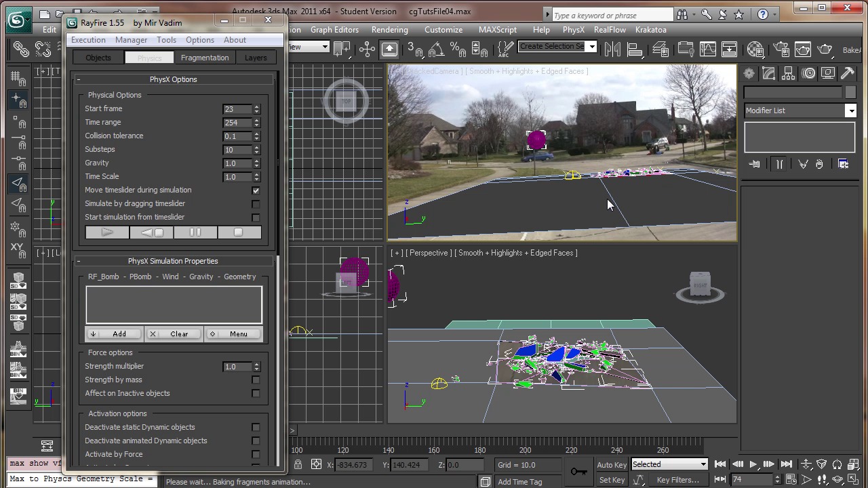Switch to the Hierarchy command panel tab
The width and height of the screenshot is (868, 488).
click(789, 73)
